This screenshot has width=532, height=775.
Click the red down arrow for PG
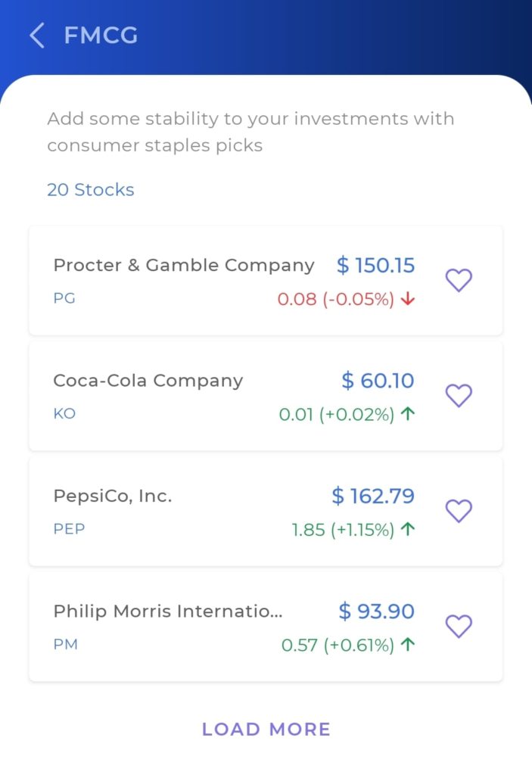tap(408, 298)
